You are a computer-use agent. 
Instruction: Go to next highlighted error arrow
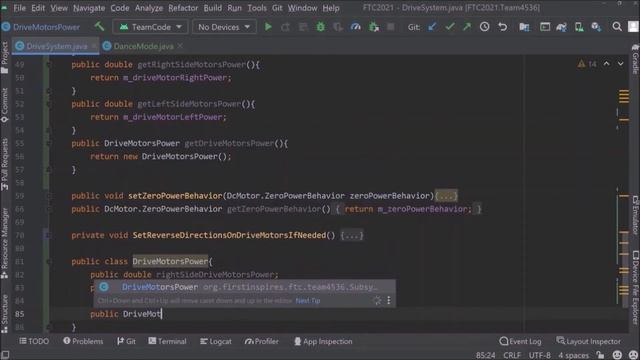[620, 64]
